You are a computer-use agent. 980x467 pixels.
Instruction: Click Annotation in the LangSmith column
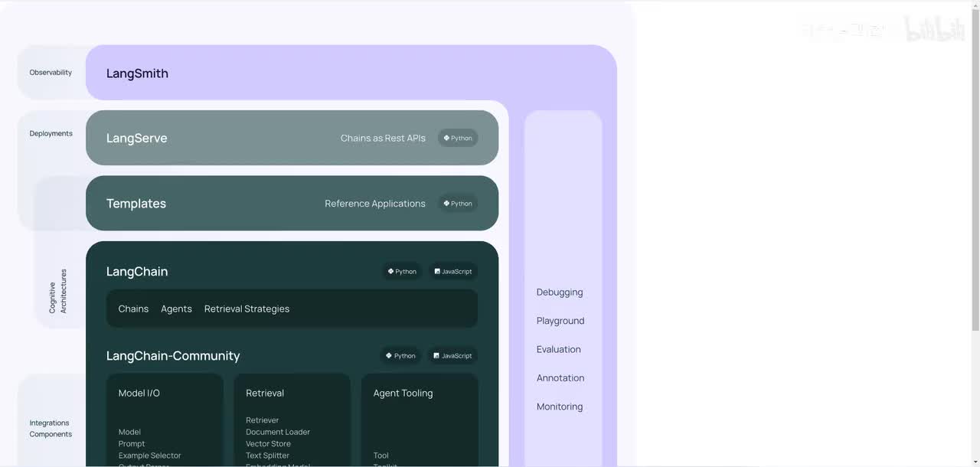click(560, 378)
